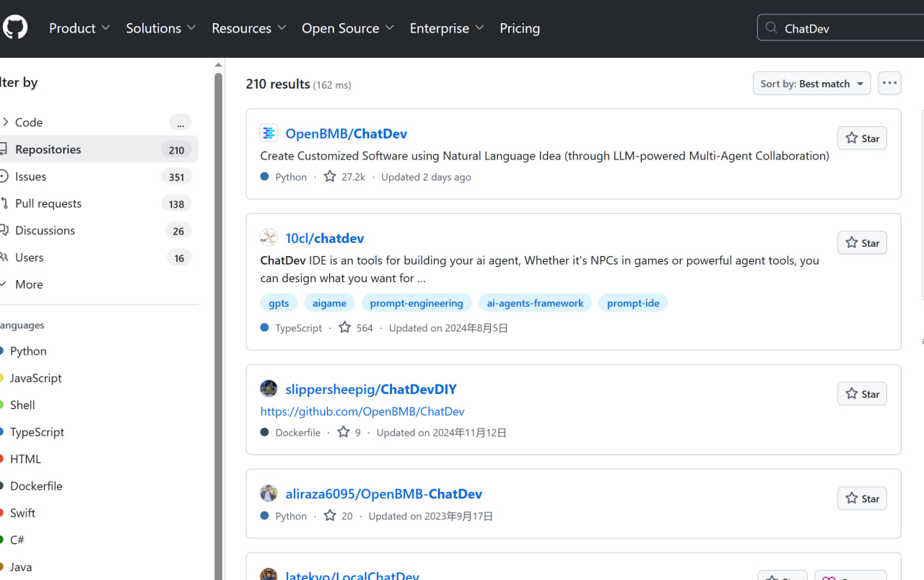Screen dimensions: 924x580
Task: Filter results by JavaScript language
Action: point(35,378)
